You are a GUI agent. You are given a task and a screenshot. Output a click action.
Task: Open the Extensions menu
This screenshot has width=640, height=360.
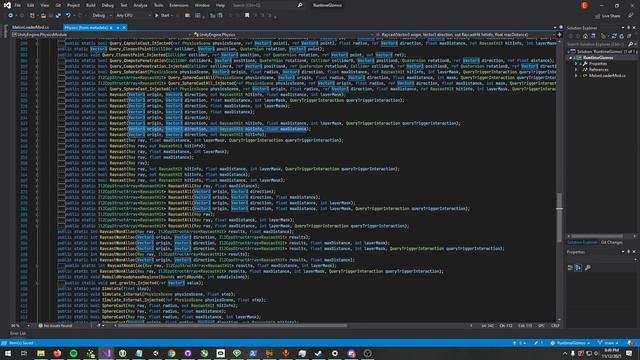pyautogui.click(x=179, y=5)
